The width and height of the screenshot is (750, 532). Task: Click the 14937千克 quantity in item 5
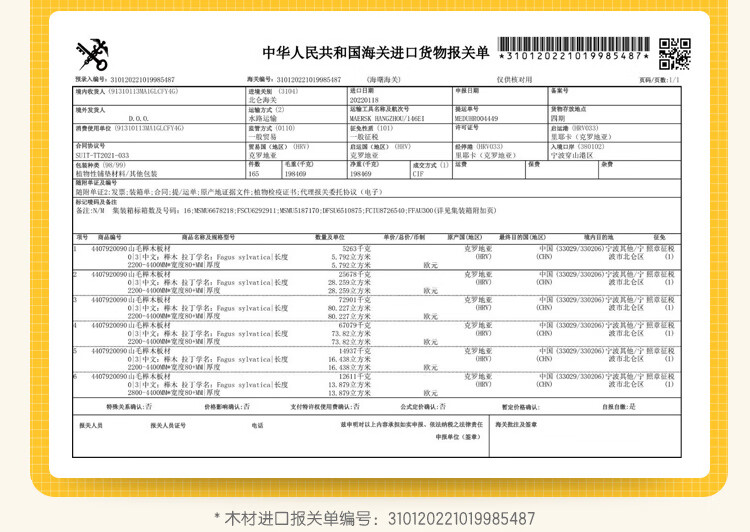tap(354, 351)
